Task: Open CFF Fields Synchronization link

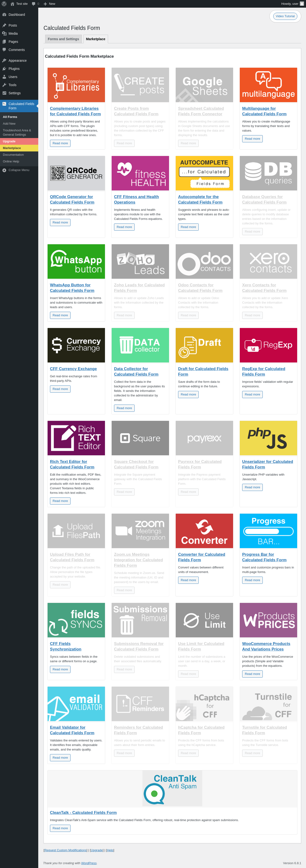Action: [66, 646]
